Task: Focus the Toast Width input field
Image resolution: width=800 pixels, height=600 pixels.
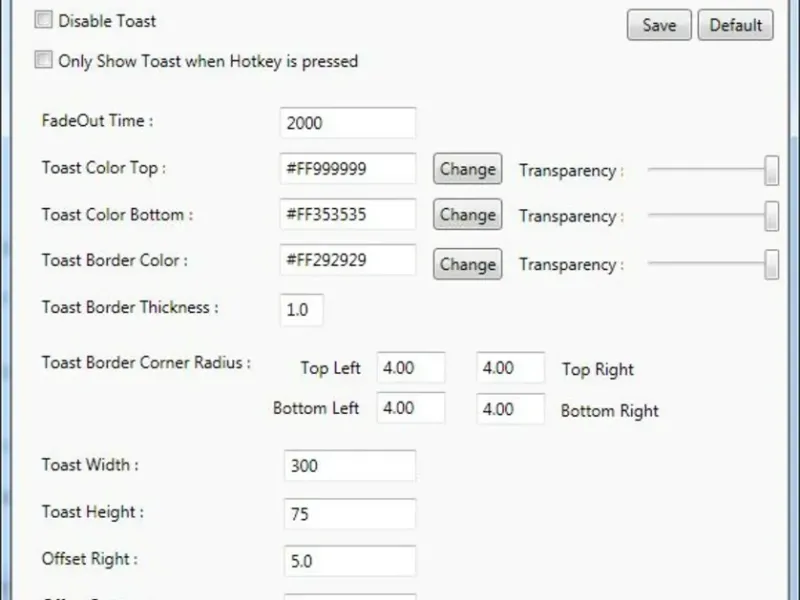Action: click(349, 466)
